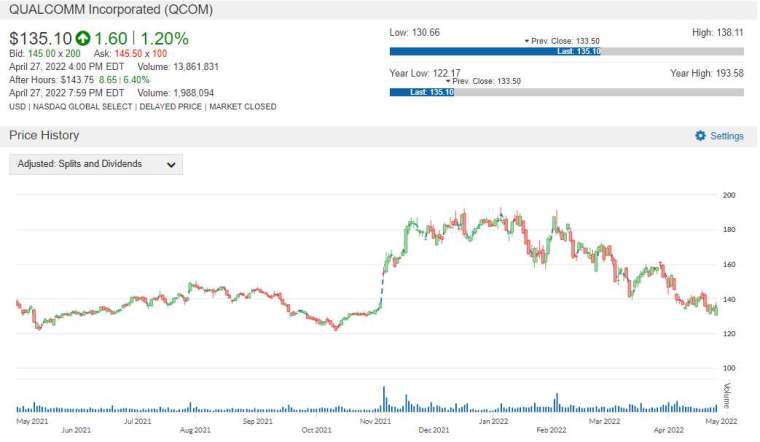Click the Jan 2022 axis label

point(493,421)
